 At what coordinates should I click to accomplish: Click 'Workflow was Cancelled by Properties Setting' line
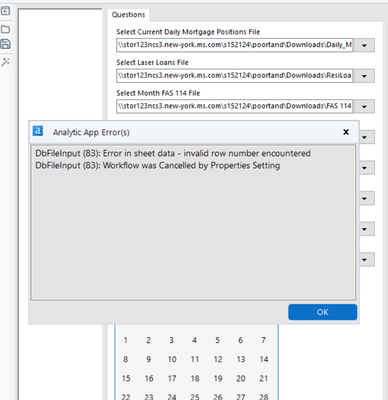tap(157, 165)
